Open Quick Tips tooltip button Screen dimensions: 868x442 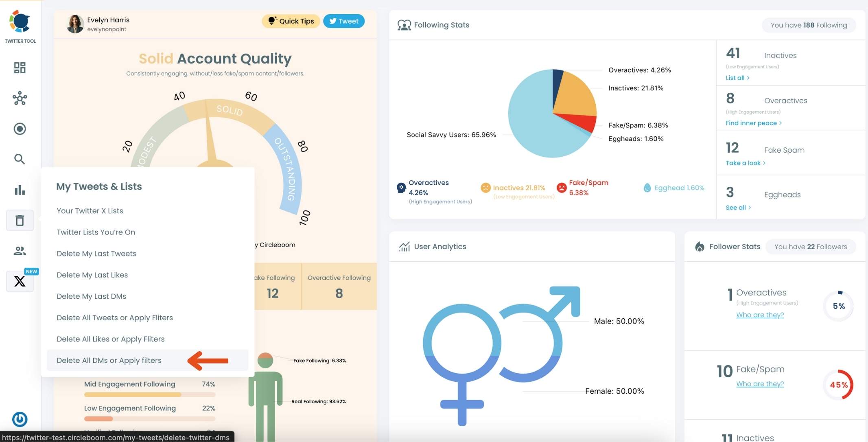(291, 21)
